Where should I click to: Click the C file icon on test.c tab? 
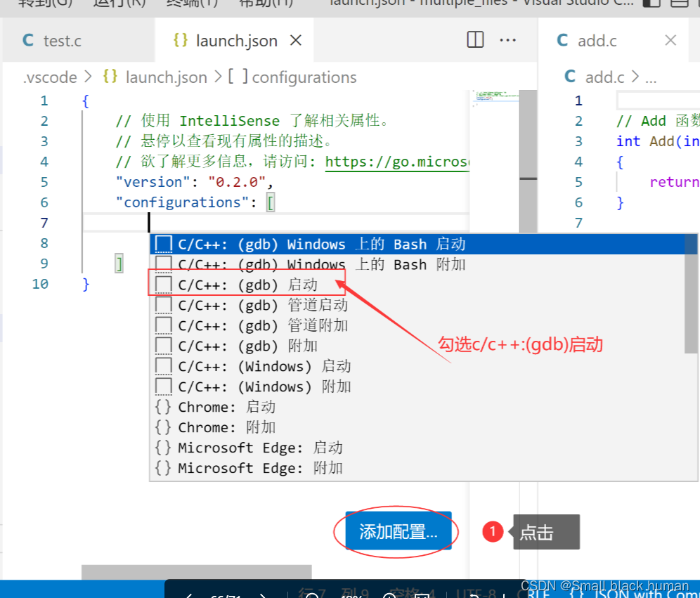pyautogui.click(x=28, y=41)
